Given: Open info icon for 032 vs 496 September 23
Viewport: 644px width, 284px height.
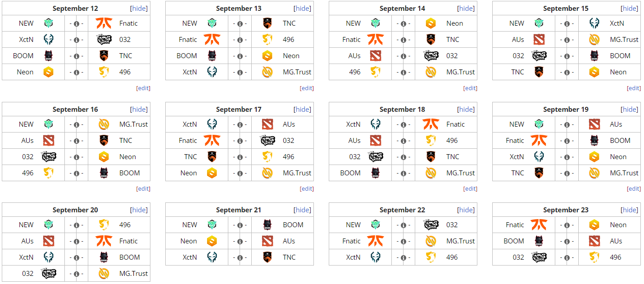Looking at the screenshot, I should (567, 258).
